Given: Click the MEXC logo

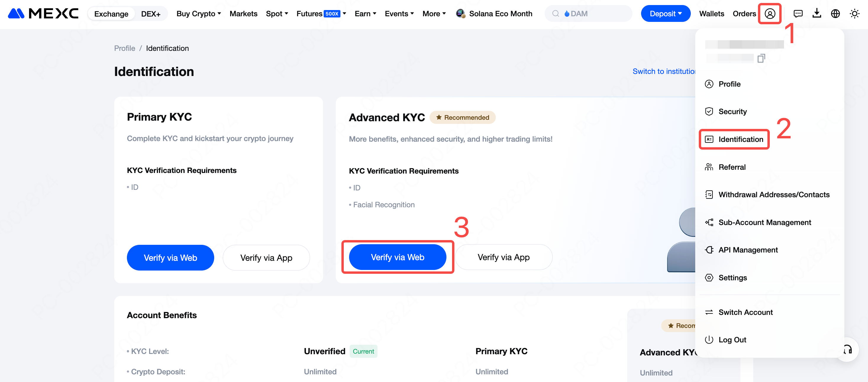Looking at the screenshot, I should pyautogui.click(x=43, y=14).
